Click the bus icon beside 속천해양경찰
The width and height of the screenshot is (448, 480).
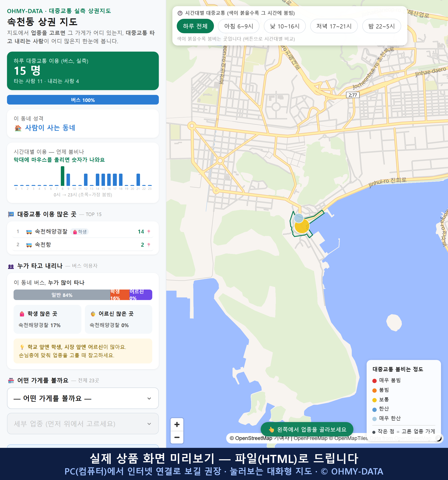[x=29, y=232]
